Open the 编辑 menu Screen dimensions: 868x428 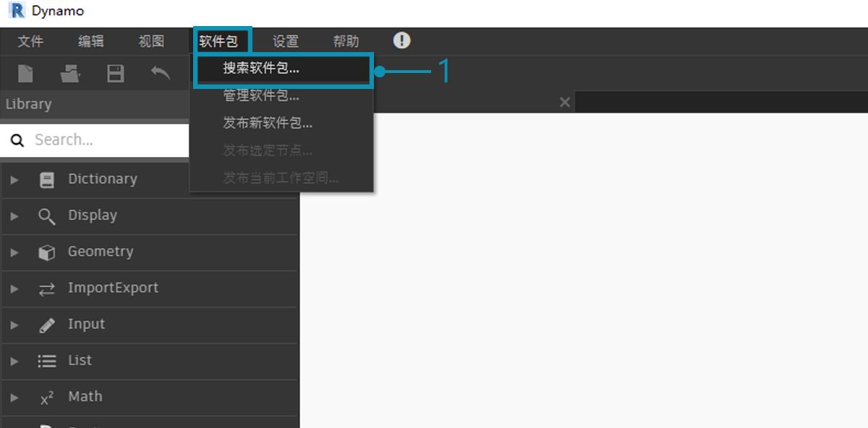click(x=90, y=41)
